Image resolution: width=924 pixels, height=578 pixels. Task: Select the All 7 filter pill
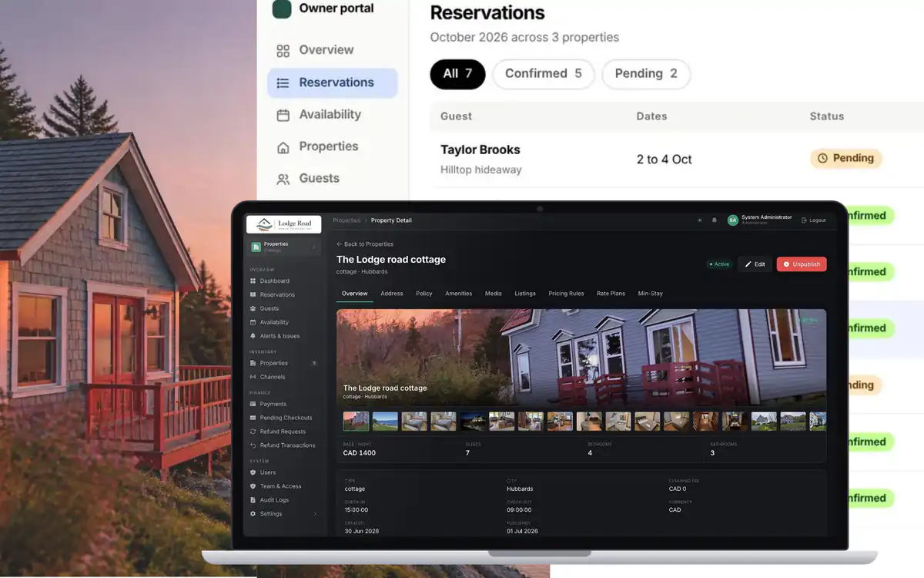tap(457, 74)
